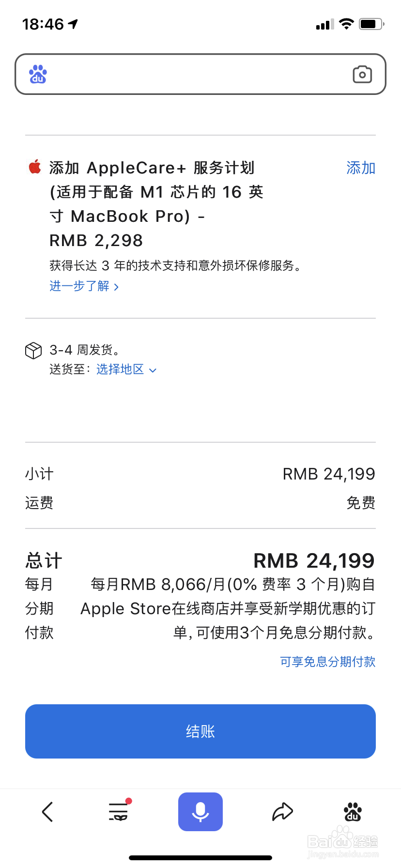Tap the shipping box icon
Screen dimensions: 401x868
[x=33, y=350]
